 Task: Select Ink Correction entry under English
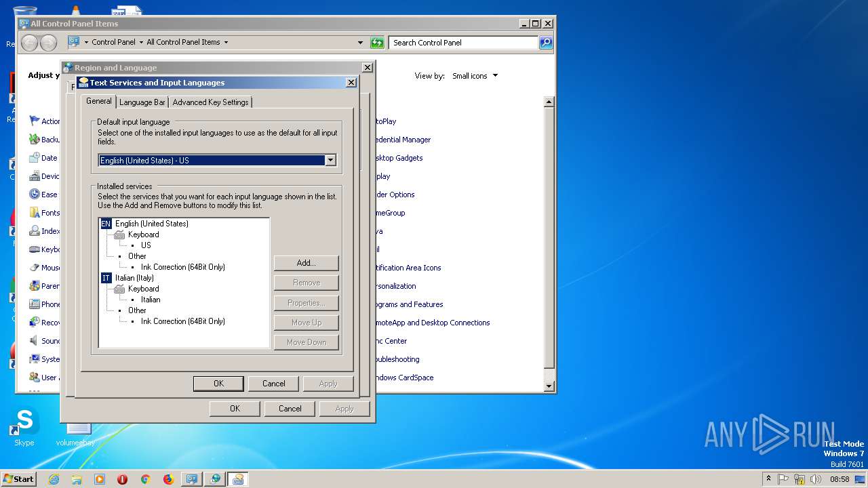coord(183,267)
